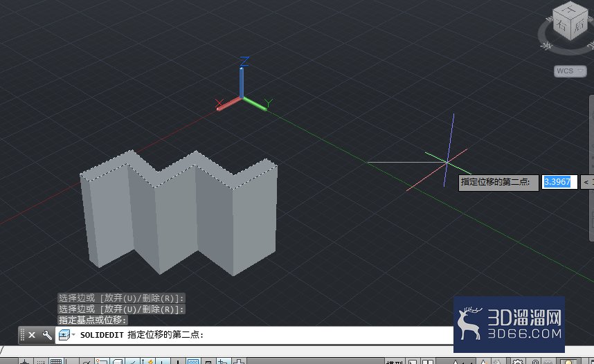The image size is (594, 364).
Task: Open the recent commands dropdown arrow
Action: [73, 335]
